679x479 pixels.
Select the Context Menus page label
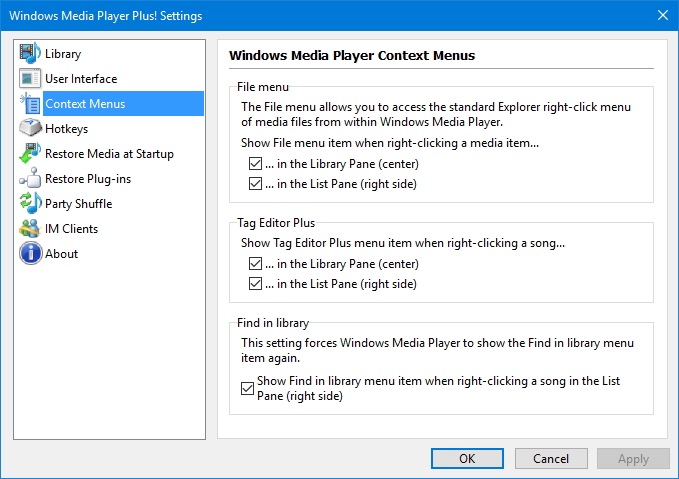[x=85, y=104]
